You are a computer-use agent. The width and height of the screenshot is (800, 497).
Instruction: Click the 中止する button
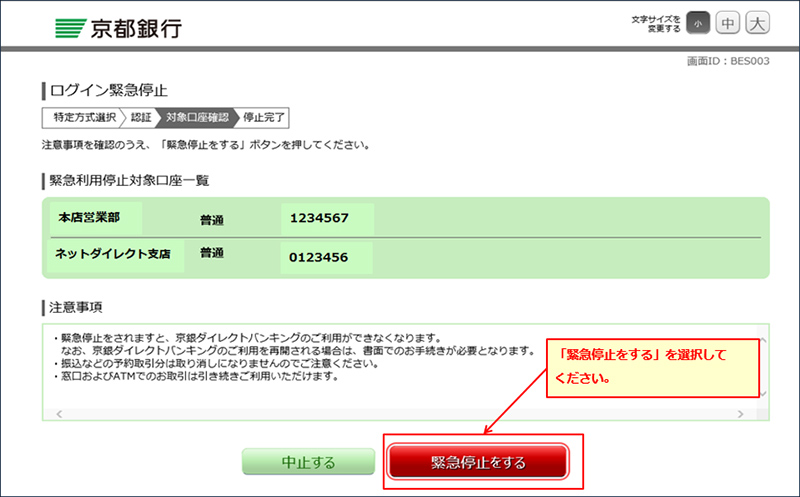(308, 462)
